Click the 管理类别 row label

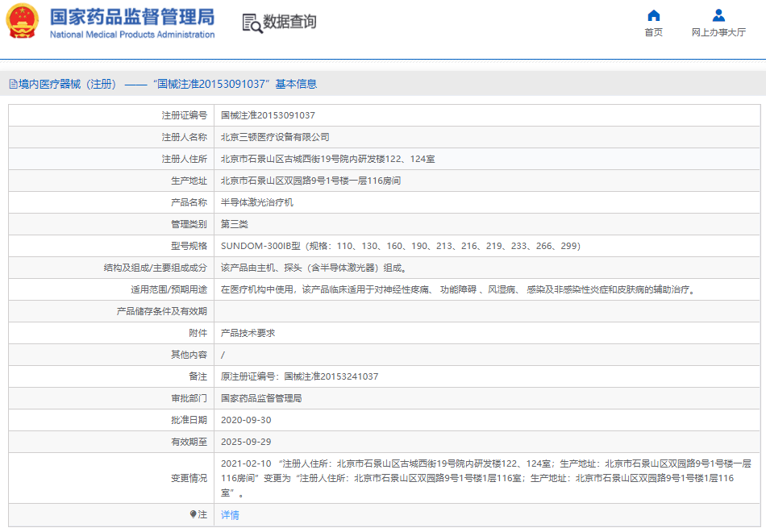tap(189, 224)
